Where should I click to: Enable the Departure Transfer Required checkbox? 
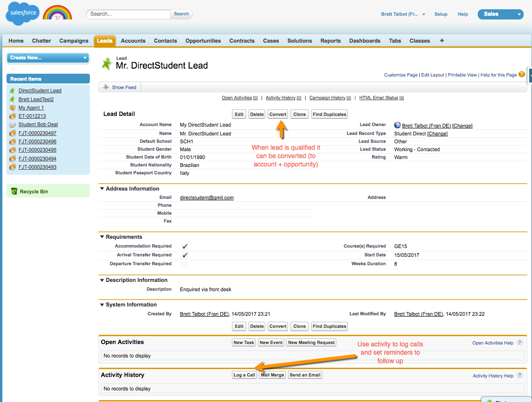[184, 264]
